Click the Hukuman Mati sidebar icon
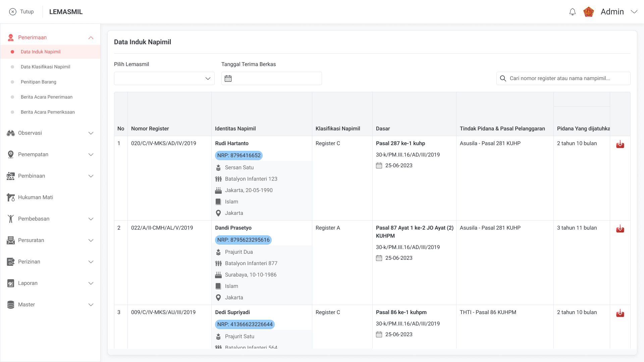Viewport: 644px width, 362px height. [11, 197]
